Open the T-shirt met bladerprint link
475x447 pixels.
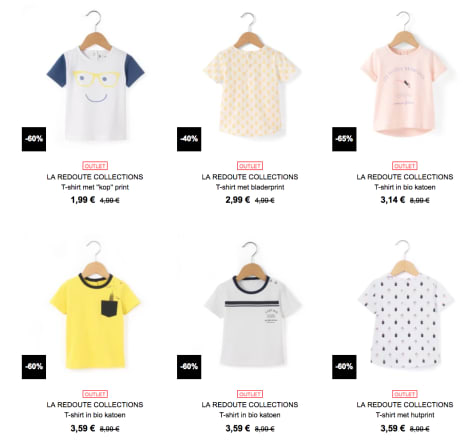pos(250,187)
